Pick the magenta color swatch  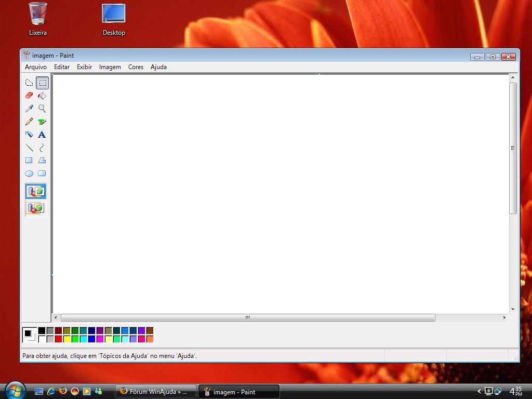point(100,339)
